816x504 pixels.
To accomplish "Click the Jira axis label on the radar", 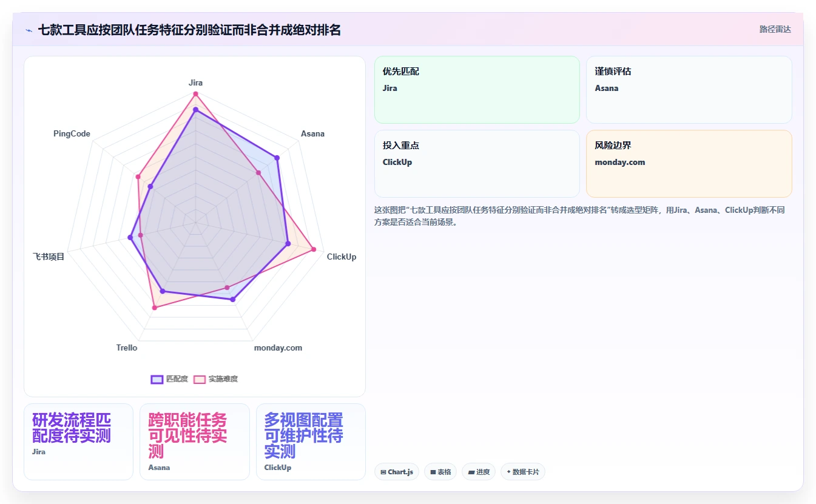I will (195, 82).
